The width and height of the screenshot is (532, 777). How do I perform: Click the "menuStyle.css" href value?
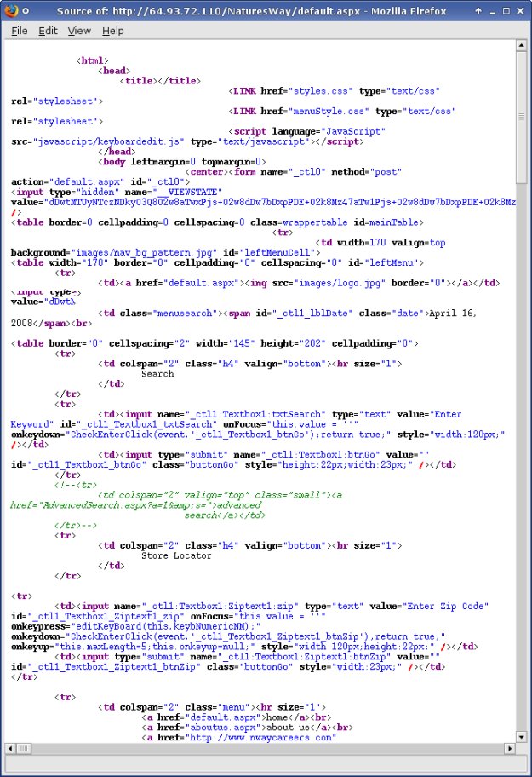[x=328, y=112]
